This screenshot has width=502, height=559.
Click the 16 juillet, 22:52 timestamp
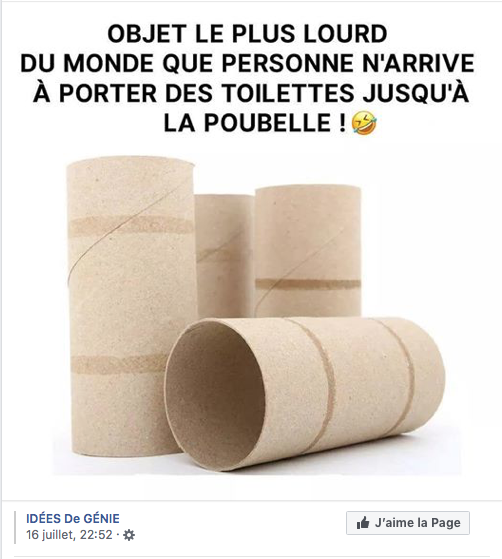(x=69, y=535)
